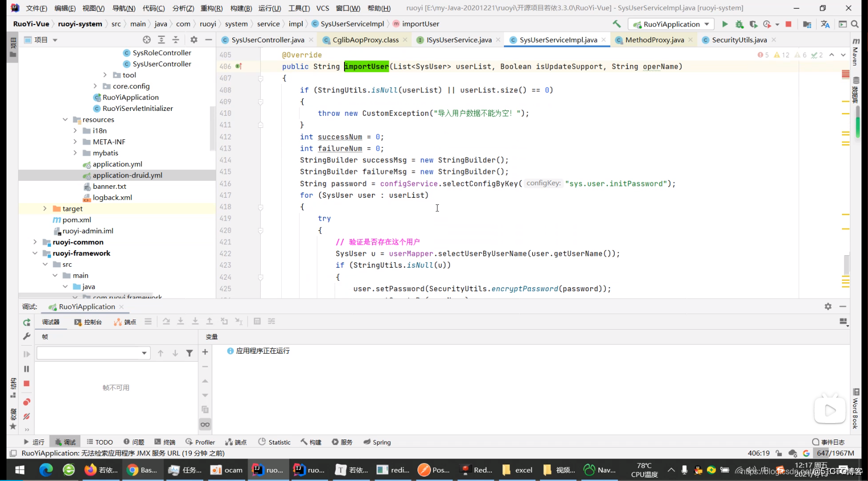Image resolution: width=868 pixels, height=481 pixels.
Task: Run with coverage from the top toolbar
Action: coord(754,24)
